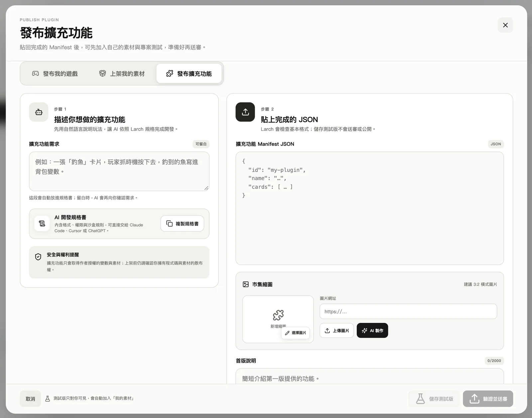Image resolution: width=532 pixels, height=418 pixels.
Task: Click the 選擇圖片 edit button
Action: point(295,333)
